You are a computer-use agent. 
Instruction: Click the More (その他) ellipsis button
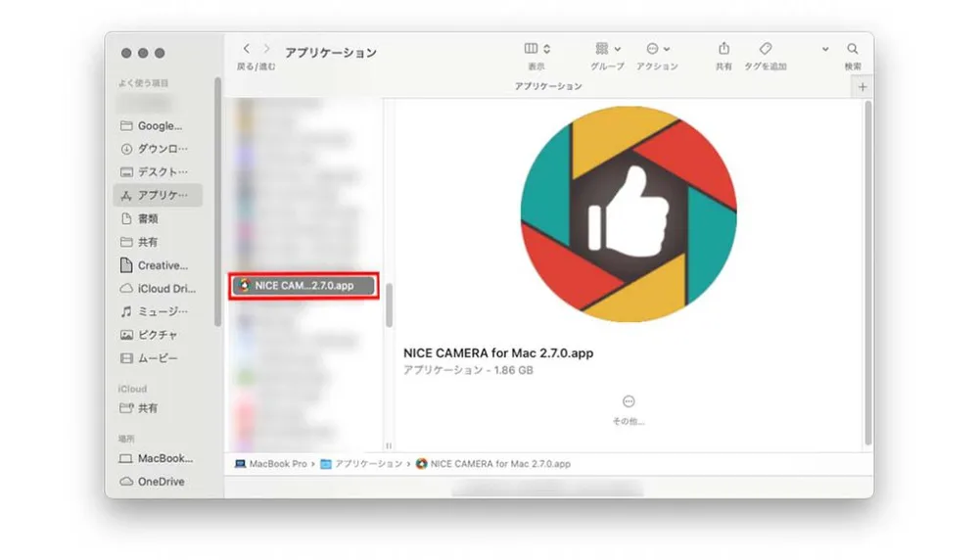tap(629, 401)
